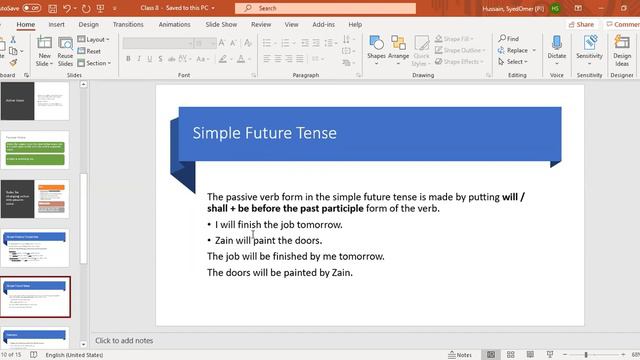The width and height of the screenshot is (640, 360).
Task: Expand Font dialog launcher
Action: (x=253, y=75)
